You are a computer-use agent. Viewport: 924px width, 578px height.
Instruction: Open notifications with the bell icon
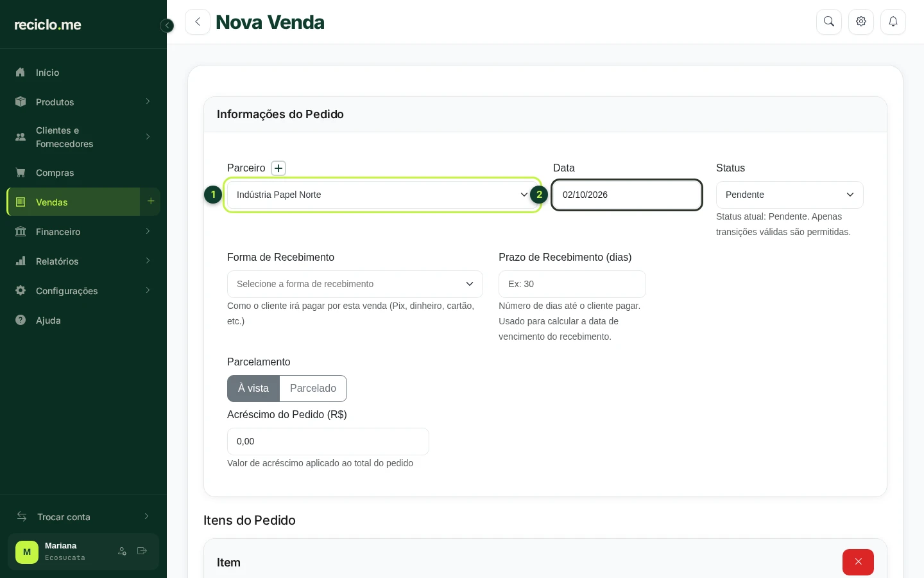[x=893, y=22]
